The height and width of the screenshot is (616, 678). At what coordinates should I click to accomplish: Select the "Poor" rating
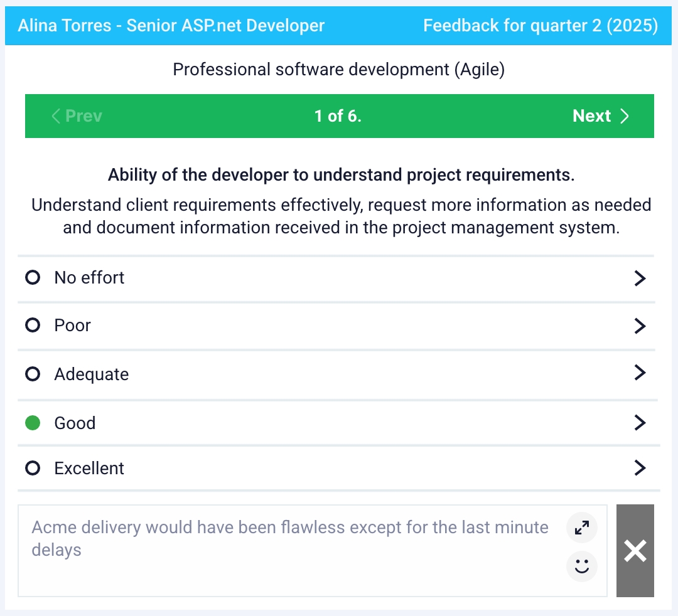pos(33,325)
